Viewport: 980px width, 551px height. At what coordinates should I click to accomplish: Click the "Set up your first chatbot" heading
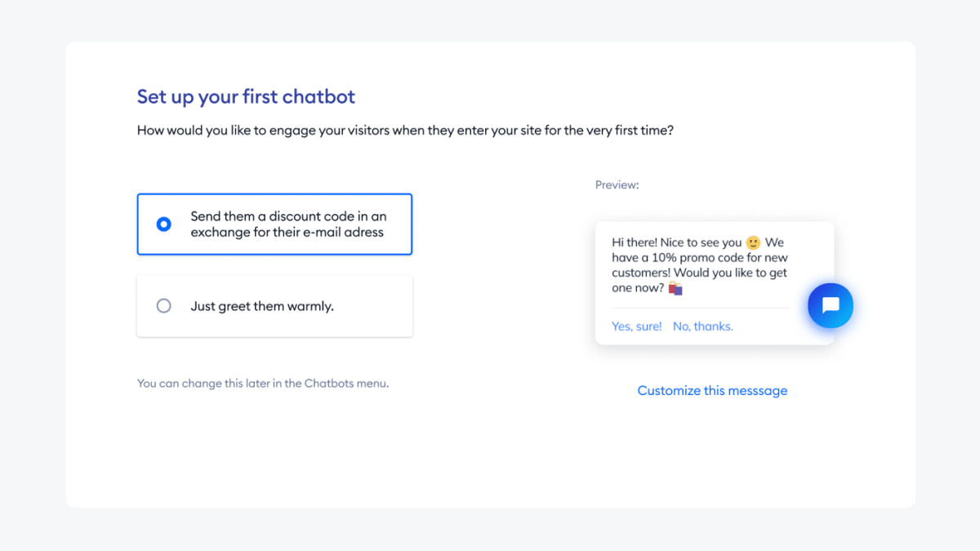pyautogui.click(x=246, y=96)
